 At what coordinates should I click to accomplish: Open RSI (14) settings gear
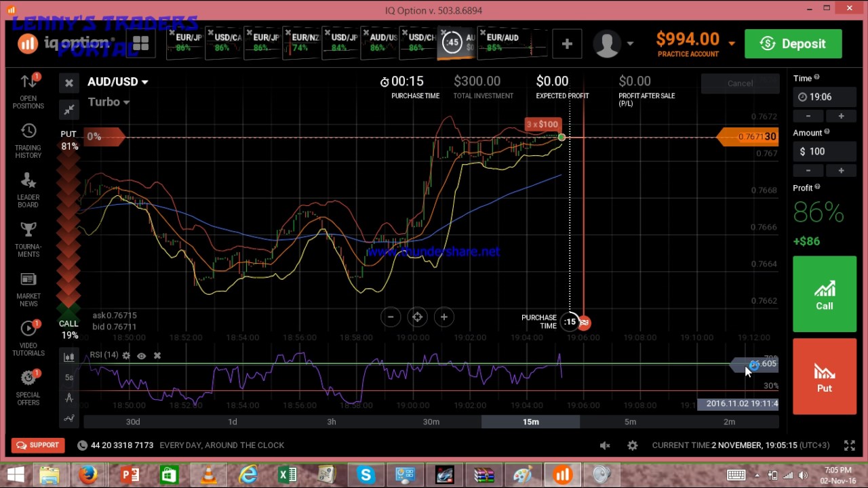[126, 355]
